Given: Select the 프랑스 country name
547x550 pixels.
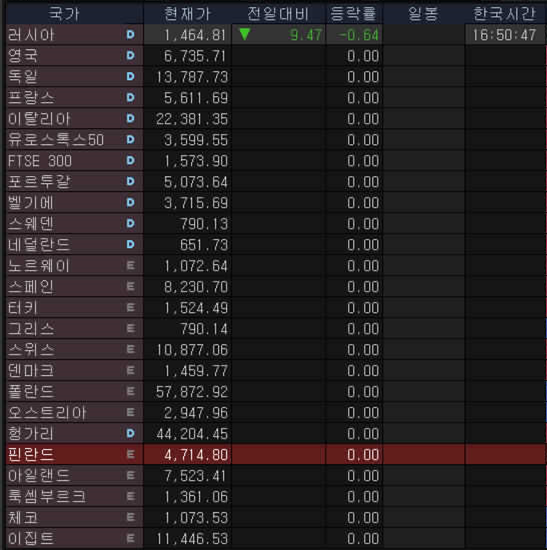Looking at the screenshot, I should 31,98.
